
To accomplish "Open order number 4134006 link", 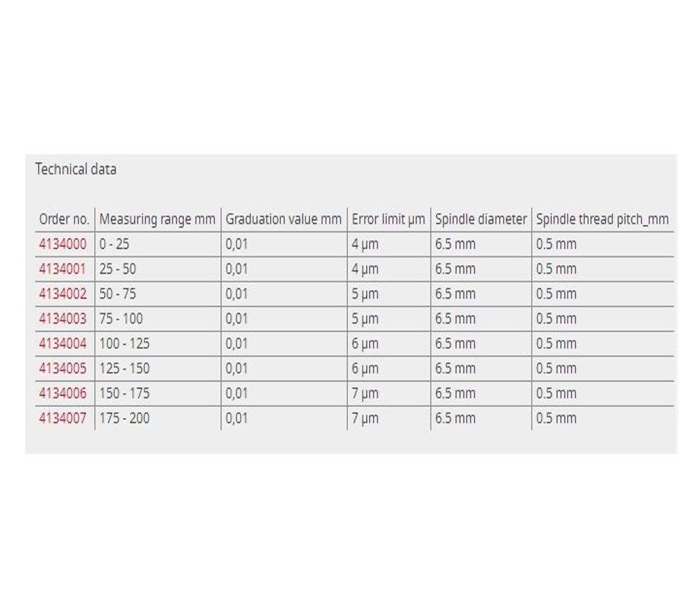I will pyautogui.click(x=63, y=394).
